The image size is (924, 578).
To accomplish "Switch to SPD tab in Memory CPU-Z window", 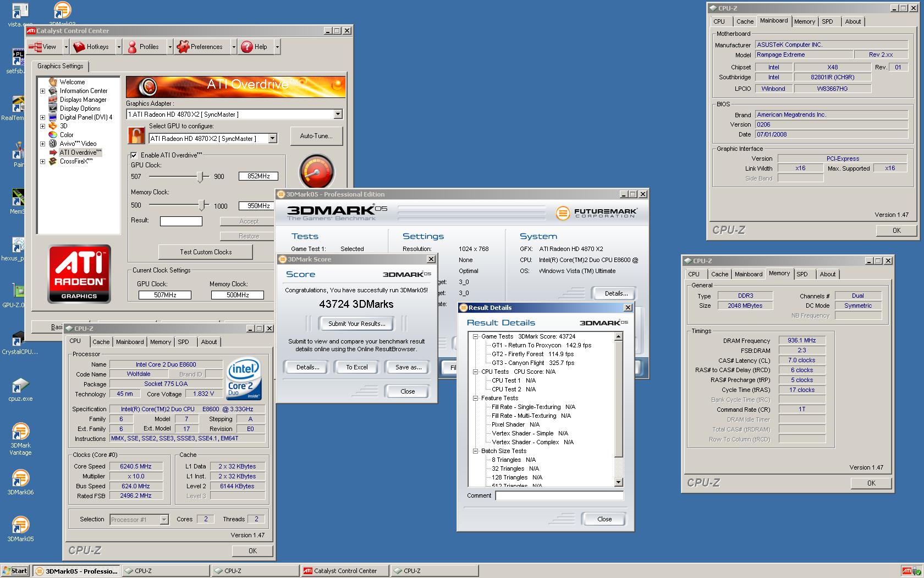I will point(802,274).
